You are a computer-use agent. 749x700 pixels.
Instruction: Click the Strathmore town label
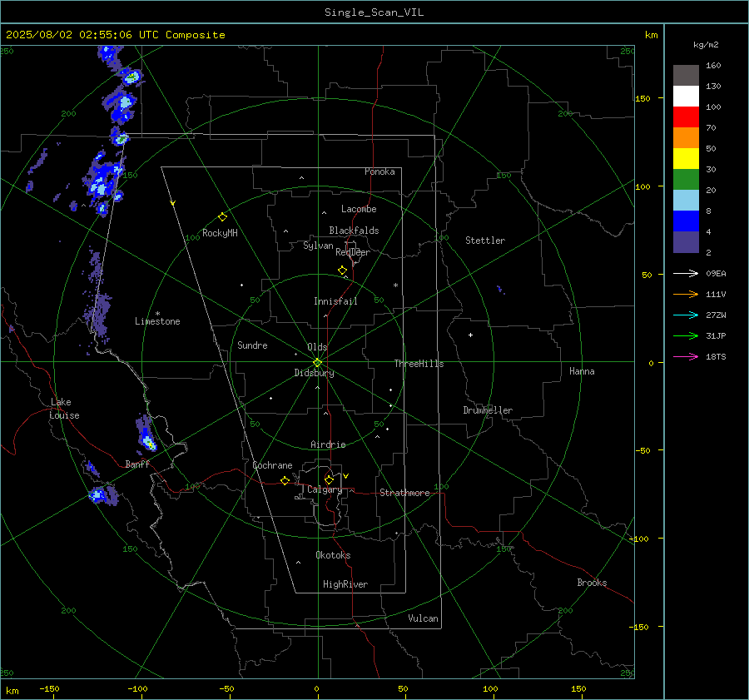pos(404,493)
